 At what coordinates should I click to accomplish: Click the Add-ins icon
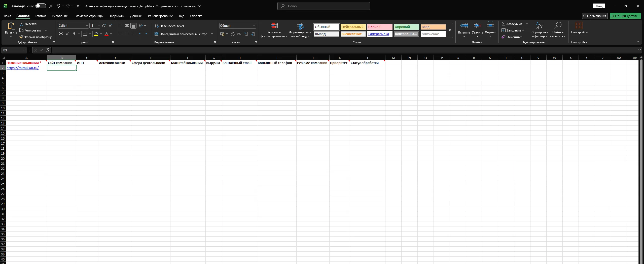[579, 26]
